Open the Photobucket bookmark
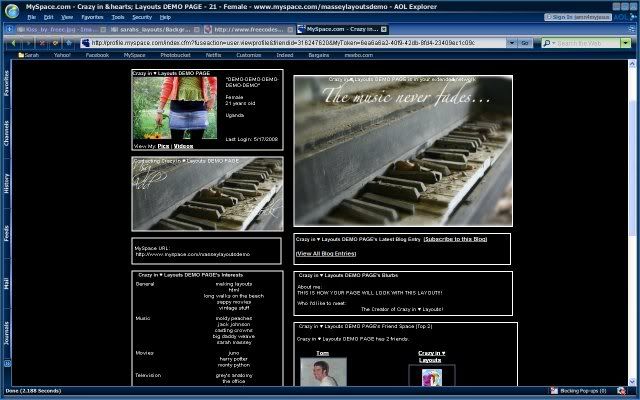Viewport: 640px width, 400px height. (x=176, y=55)
